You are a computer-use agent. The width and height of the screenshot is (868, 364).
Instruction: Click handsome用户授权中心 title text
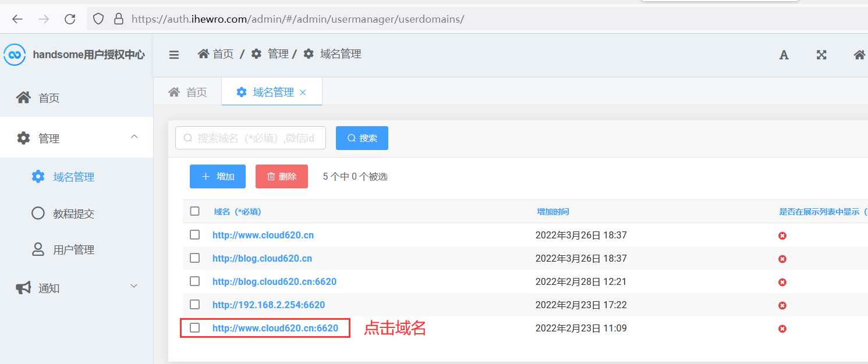click(89, 55)
